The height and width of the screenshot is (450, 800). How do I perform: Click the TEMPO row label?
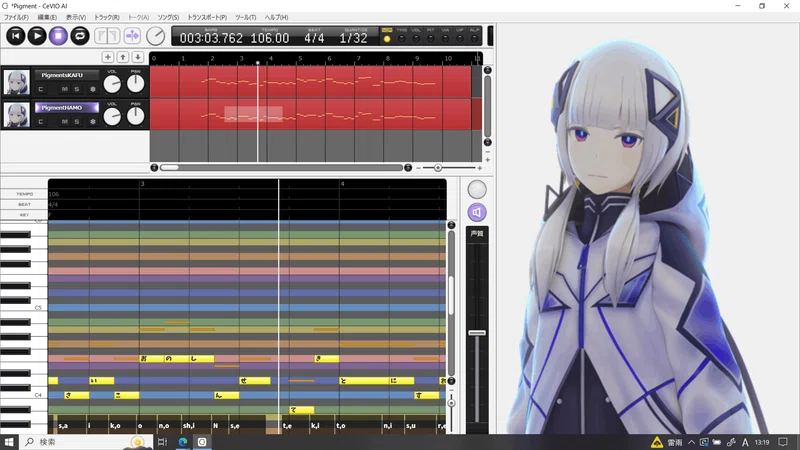tap(24, 194)
